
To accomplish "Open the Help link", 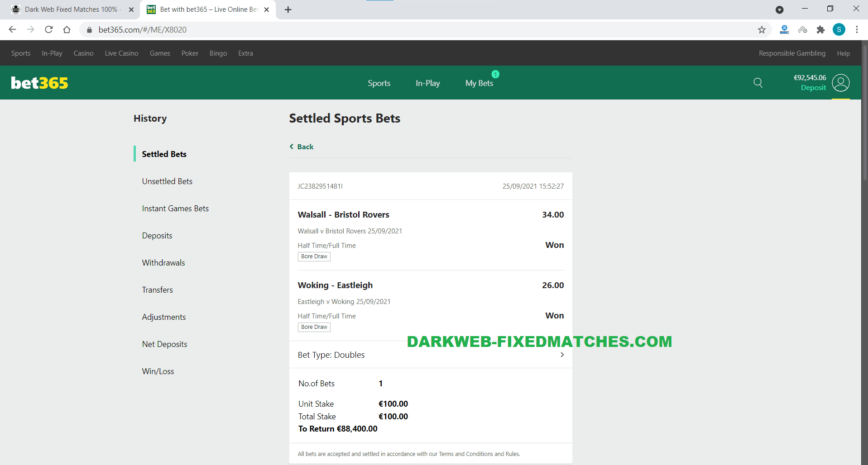I will (x=844, y=53).
